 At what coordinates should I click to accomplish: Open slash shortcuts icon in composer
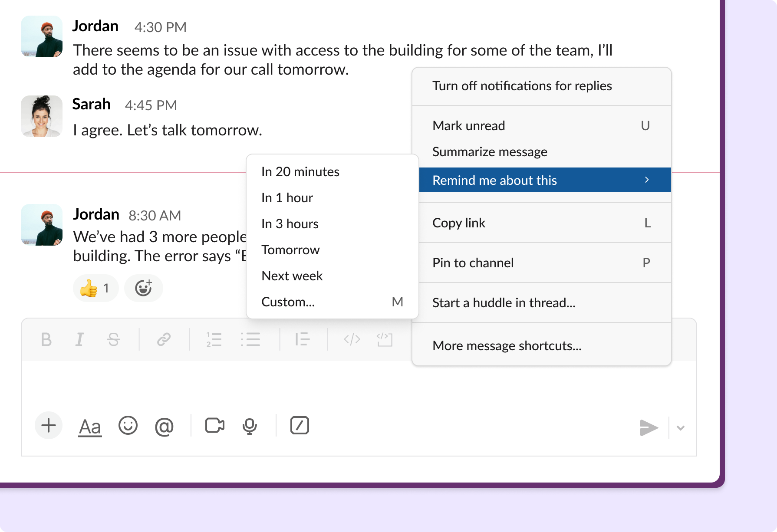tap(300, 426)
